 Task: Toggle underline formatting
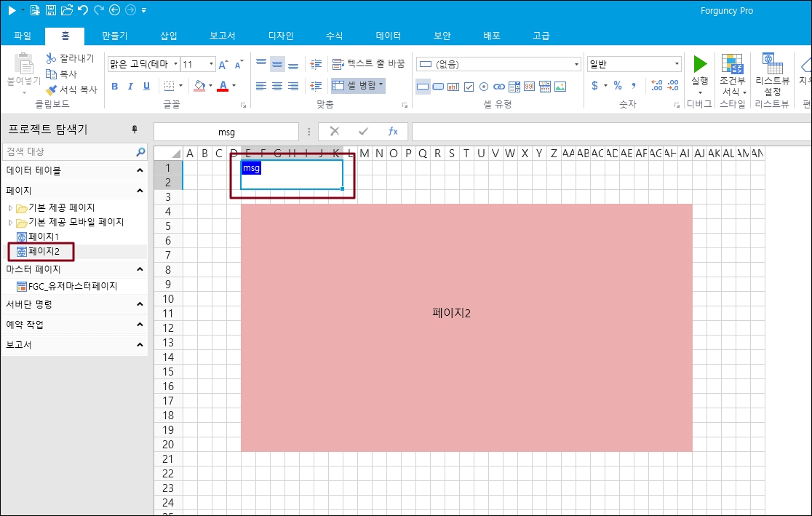(146, 86)
